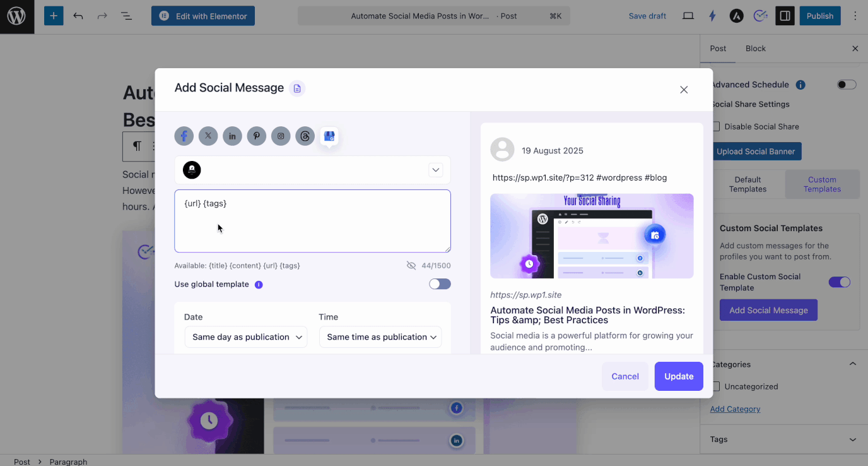Select the Threads platform icon

305,136
